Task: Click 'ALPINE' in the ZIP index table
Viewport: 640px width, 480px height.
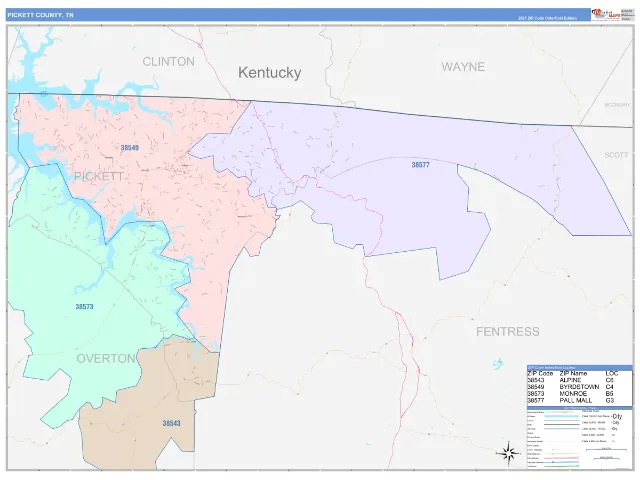Action: 570,380
